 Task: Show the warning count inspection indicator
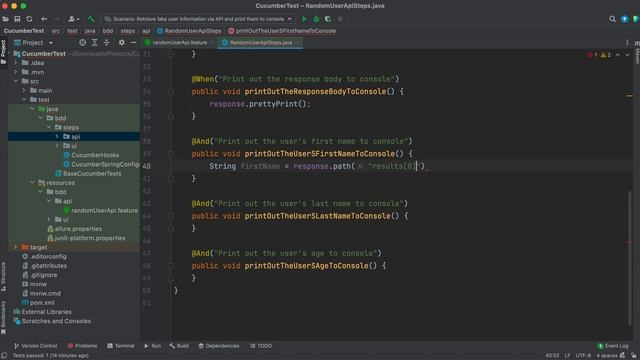(606, 55)
